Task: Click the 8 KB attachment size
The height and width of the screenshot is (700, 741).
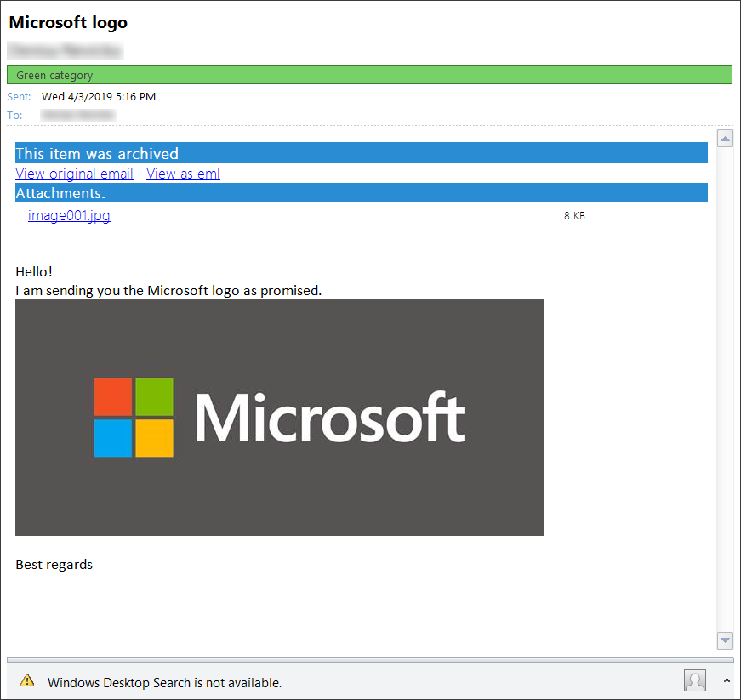Action: pos(574,216)
